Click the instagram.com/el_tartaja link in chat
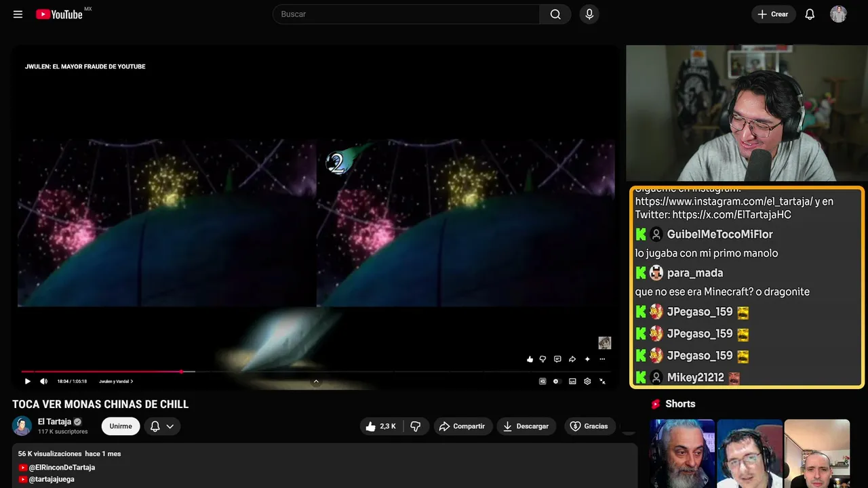 [x=724, y=201]
